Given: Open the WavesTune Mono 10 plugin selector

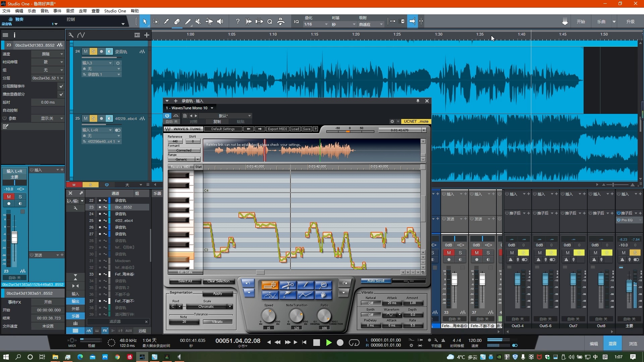Looking at the screenshot, I should tap(190, 108).
